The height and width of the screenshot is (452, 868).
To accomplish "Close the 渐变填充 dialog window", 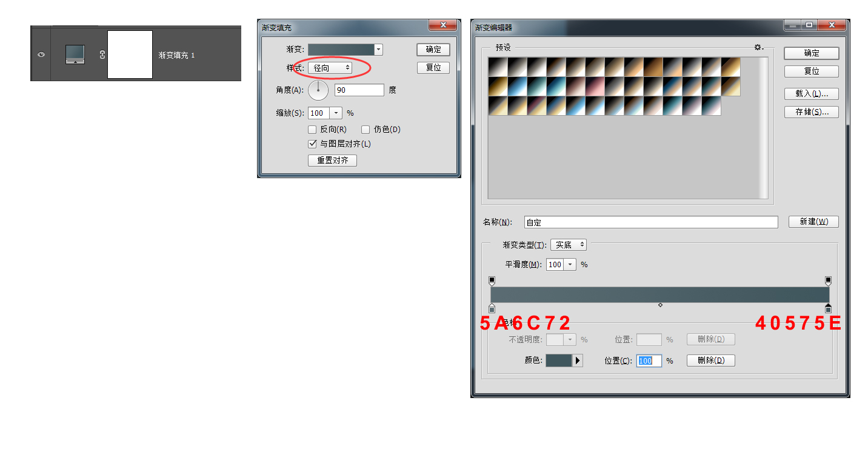I will tap(442, 25).
